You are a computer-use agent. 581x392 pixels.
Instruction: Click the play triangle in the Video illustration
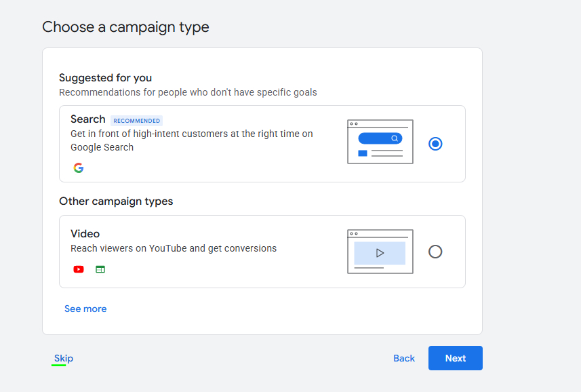380,253
